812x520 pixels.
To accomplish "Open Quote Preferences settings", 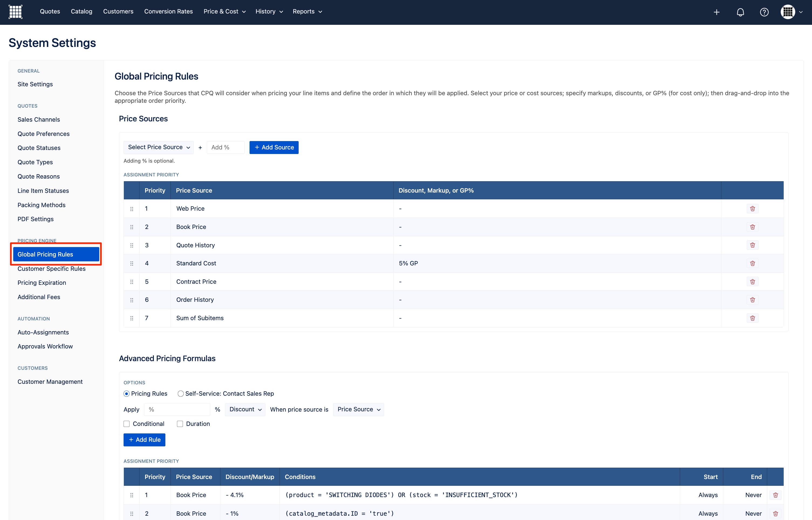I will point(43,134).
